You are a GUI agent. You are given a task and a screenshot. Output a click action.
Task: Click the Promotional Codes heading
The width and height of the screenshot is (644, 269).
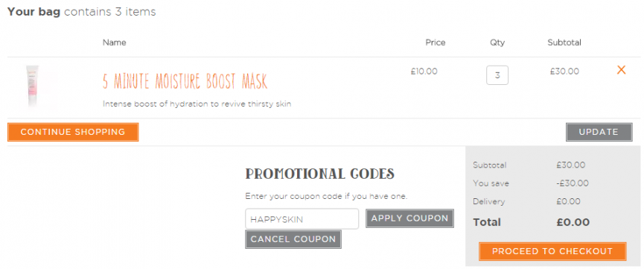point(320,174)
